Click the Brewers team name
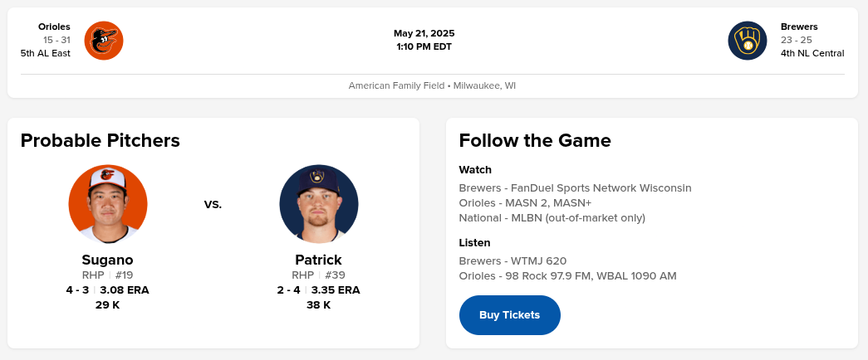The height and width of the screenshot is (360, 868). tap(799, 27)
